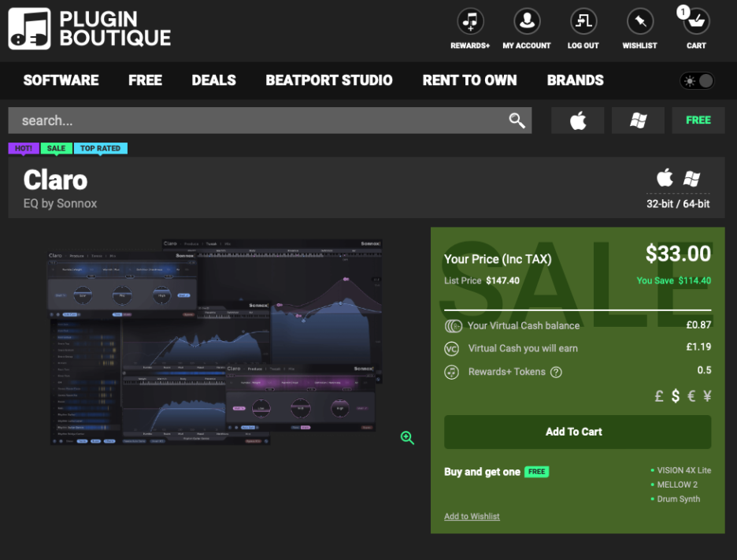Open the Software menu
Screen dimensions: 737x560
click(61, 80)
